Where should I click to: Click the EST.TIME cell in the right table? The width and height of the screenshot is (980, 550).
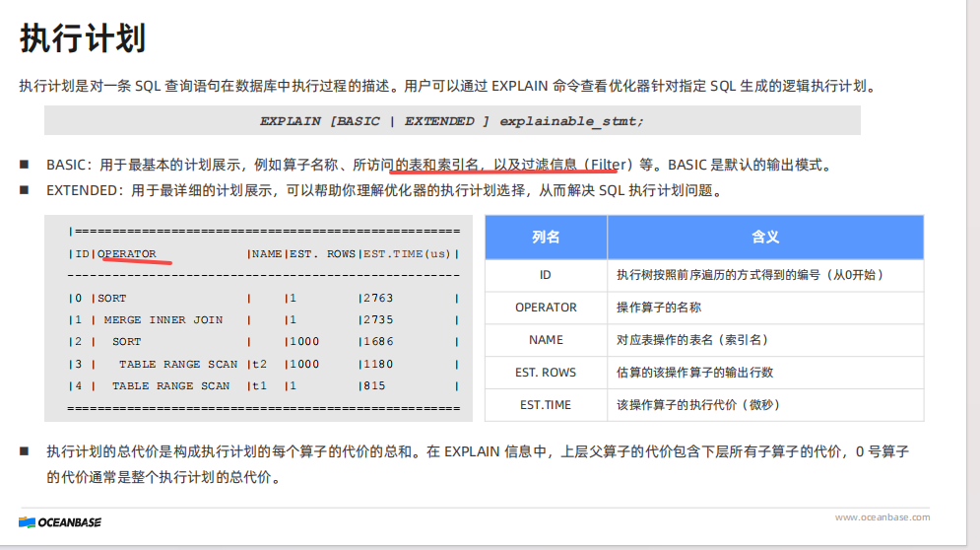click(546, 405)
